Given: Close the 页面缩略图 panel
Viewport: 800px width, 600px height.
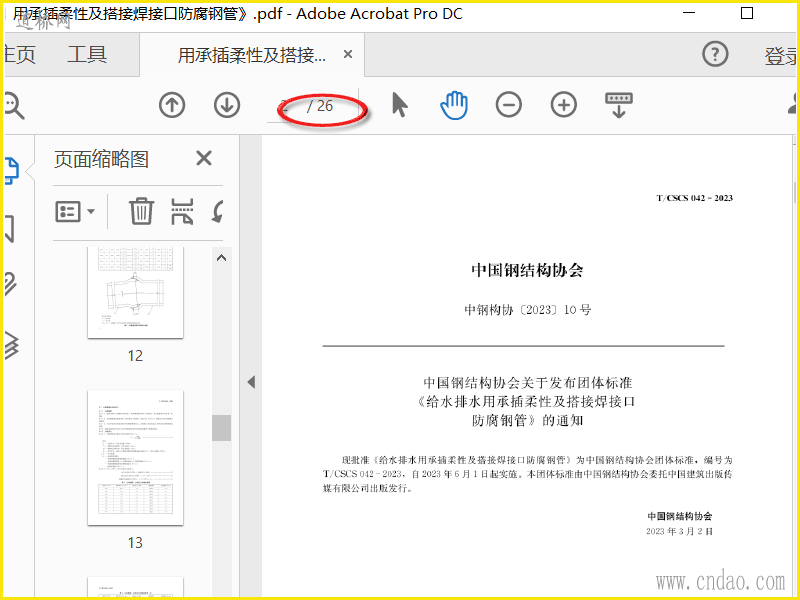Looking at the screenshot, I should click(x=204, y=159).
